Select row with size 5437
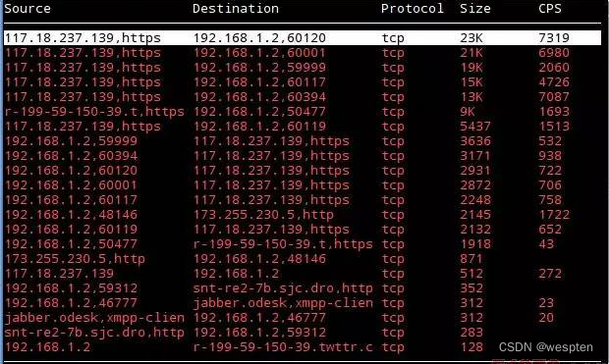This screenshot has width=609, height=364. click(303, 127)
